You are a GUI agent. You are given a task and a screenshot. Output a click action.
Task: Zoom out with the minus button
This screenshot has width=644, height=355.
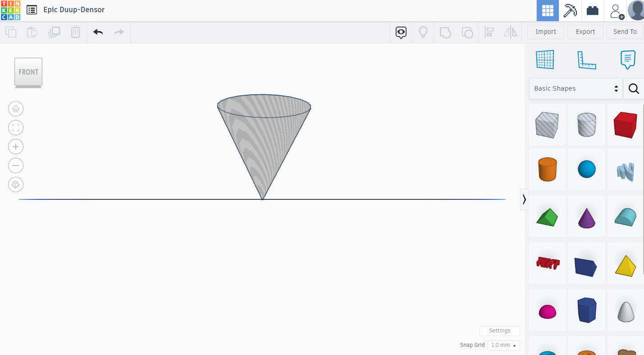click(16, 166)
